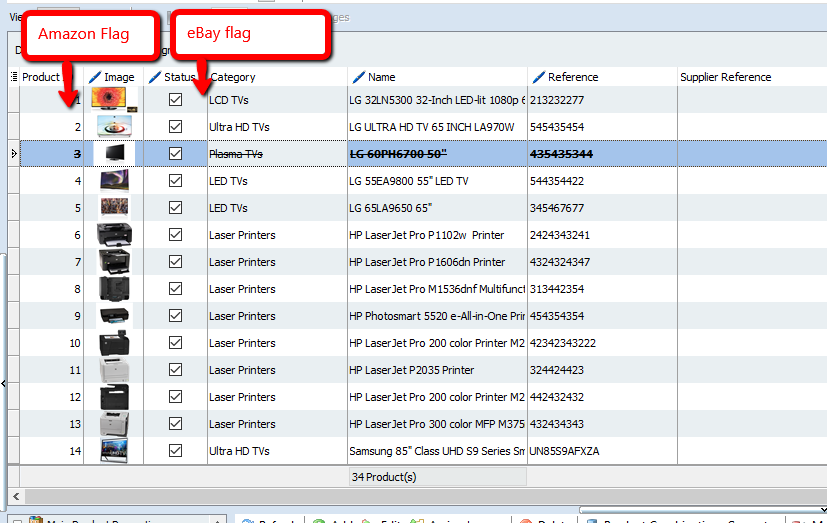827x523 pixels.
Task: Click the current-row arrow indicator for product 3
Action: [x=14, y=154]
